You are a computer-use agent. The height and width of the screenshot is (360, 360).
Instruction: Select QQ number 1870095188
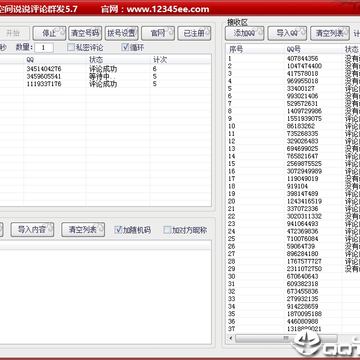(304, 314)
